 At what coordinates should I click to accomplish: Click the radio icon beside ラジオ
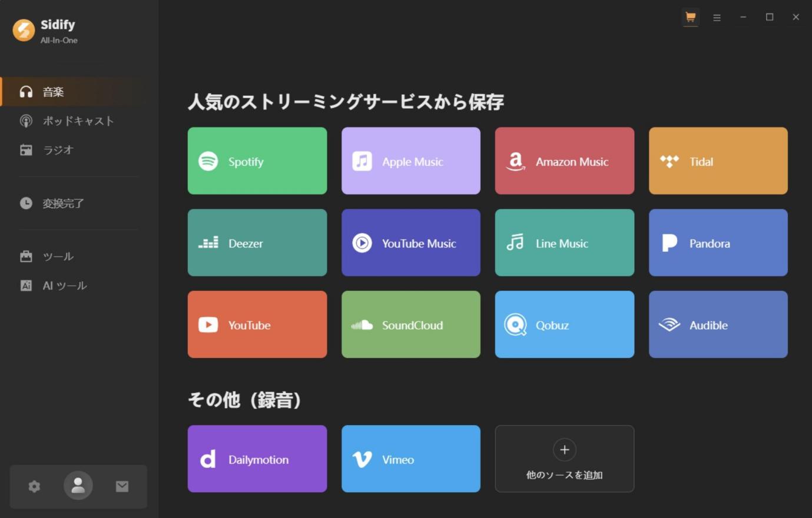[26, 150]
